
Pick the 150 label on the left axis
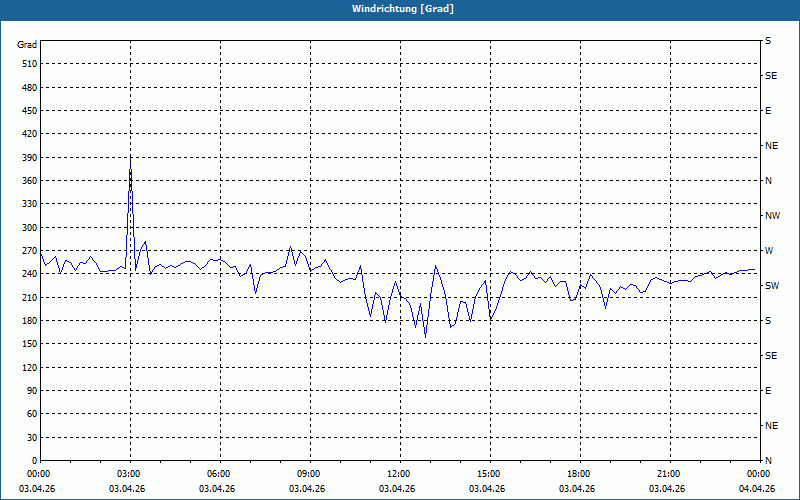30,344
